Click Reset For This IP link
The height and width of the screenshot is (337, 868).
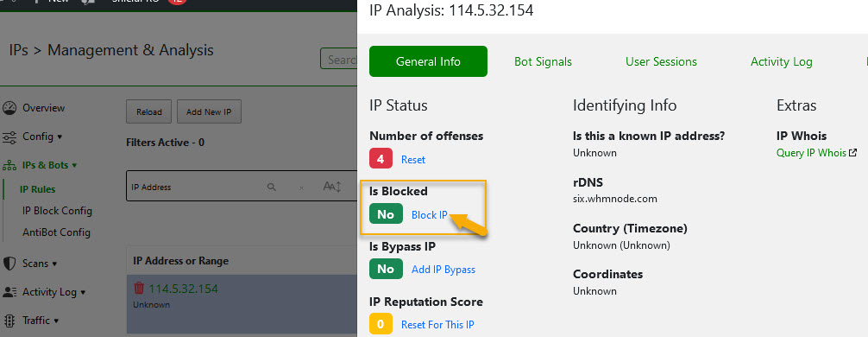[x=437, y=325]
